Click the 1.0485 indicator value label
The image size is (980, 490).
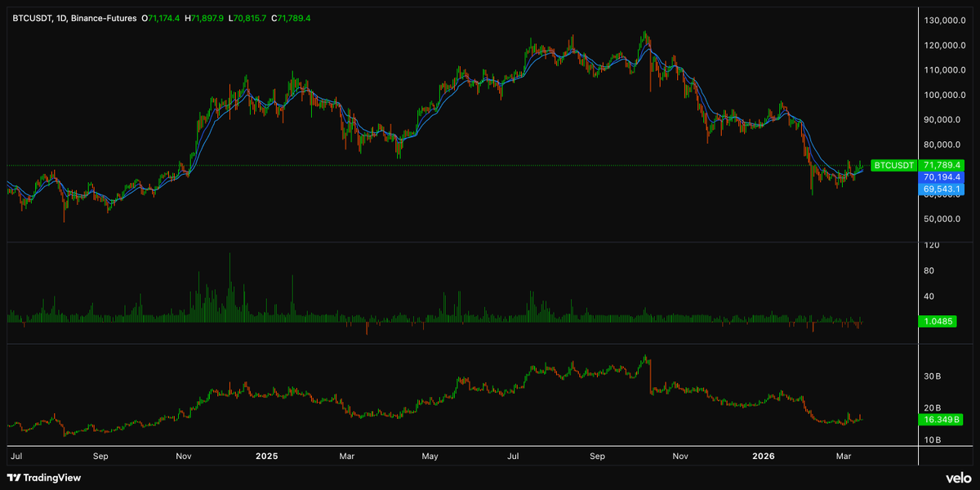938,321
